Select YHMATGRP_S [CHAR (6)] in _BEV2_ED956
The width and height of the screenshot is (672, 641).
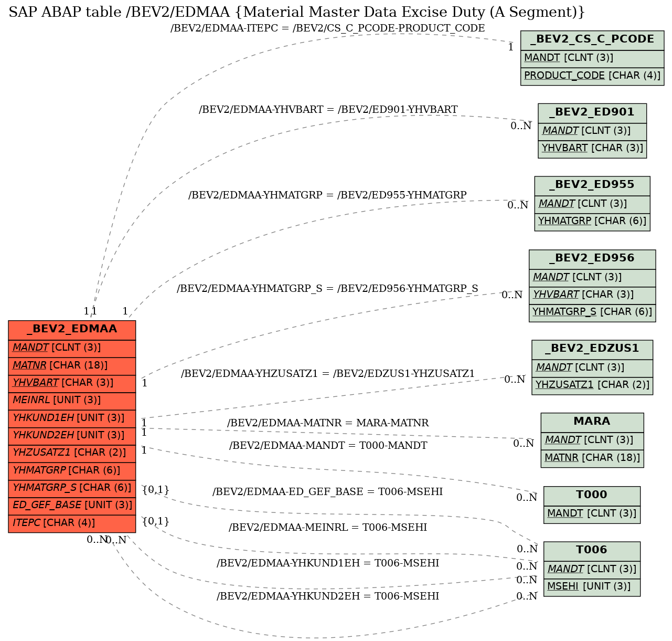point(592,312)
